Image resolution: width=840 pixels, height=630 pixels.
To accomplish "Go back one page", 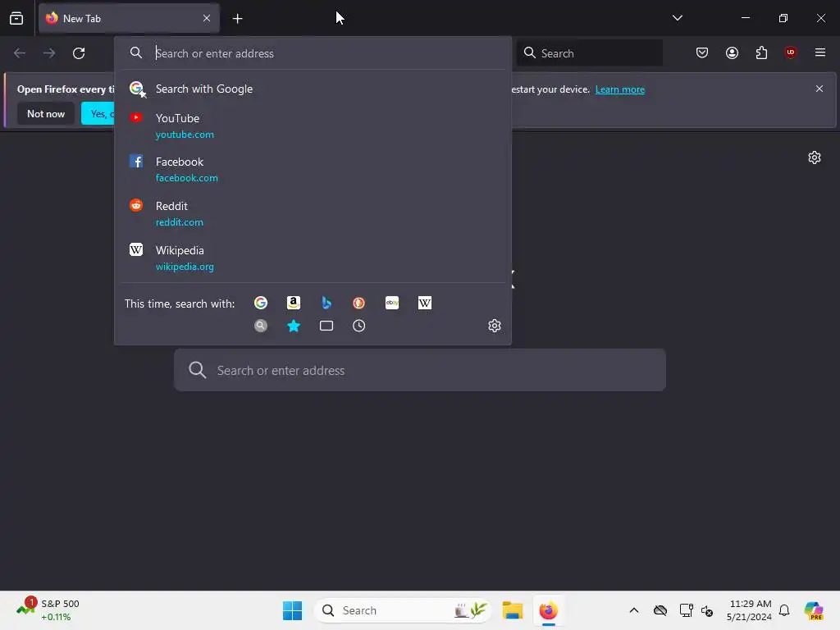I will click(x=20, y=53).
